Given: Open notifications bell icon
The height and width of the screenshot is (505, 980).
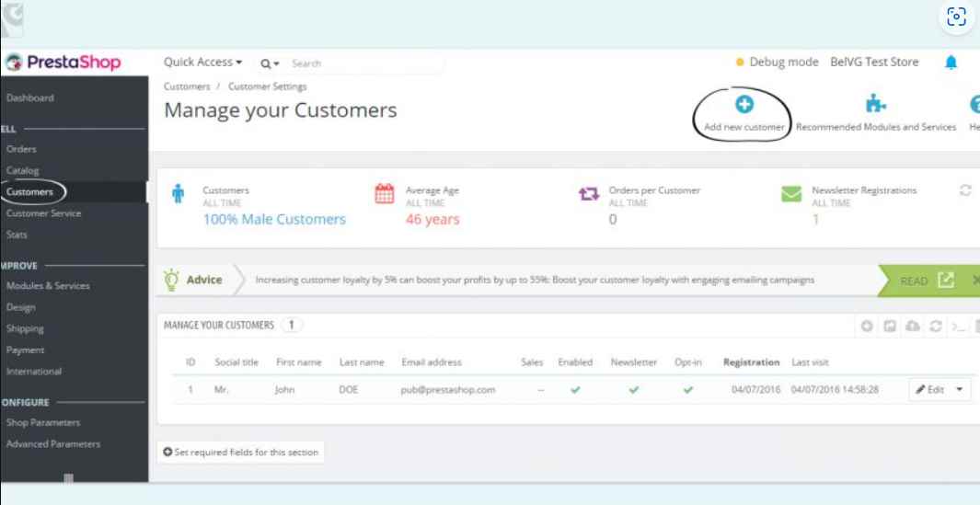Looking at the screenshot, I should [x=951, y=62].
